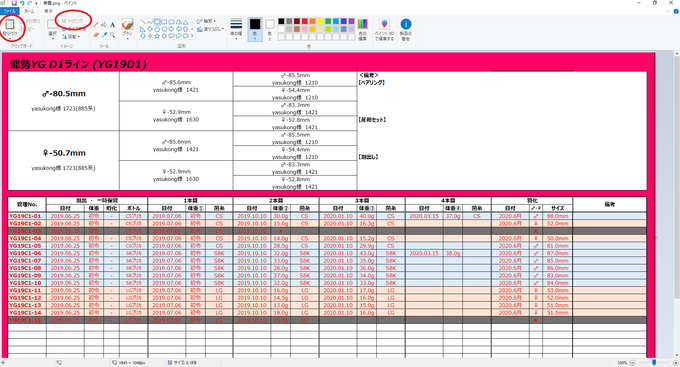The width and height of the screenshot is (680, 367).
Task: Pick the orange palette swatch
Action: click(312, 21)
